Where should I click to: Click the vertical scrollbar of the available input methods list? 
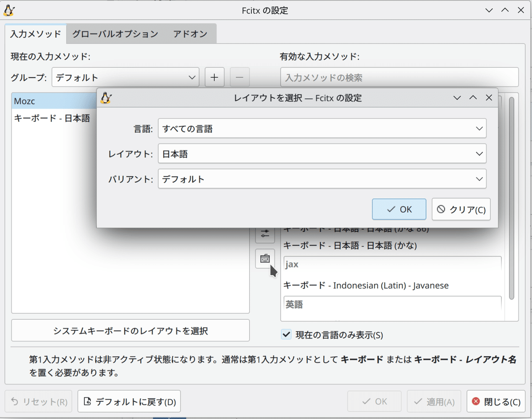511,197
